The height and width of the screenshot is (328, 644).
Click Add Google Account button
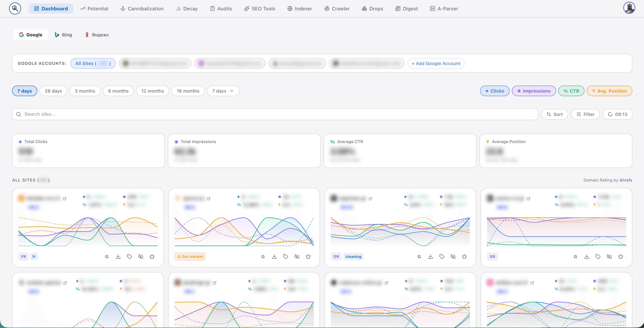(436, 63)
